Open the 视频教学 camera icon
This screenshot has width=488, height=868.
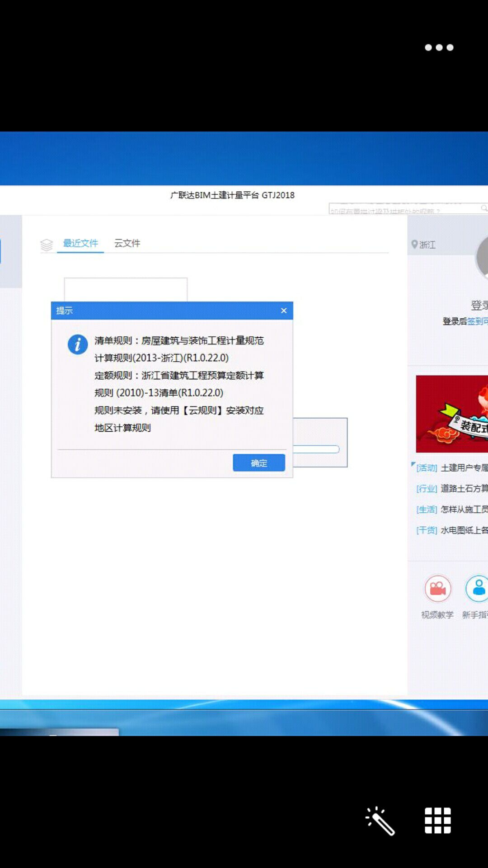click(x=437, y=589)
